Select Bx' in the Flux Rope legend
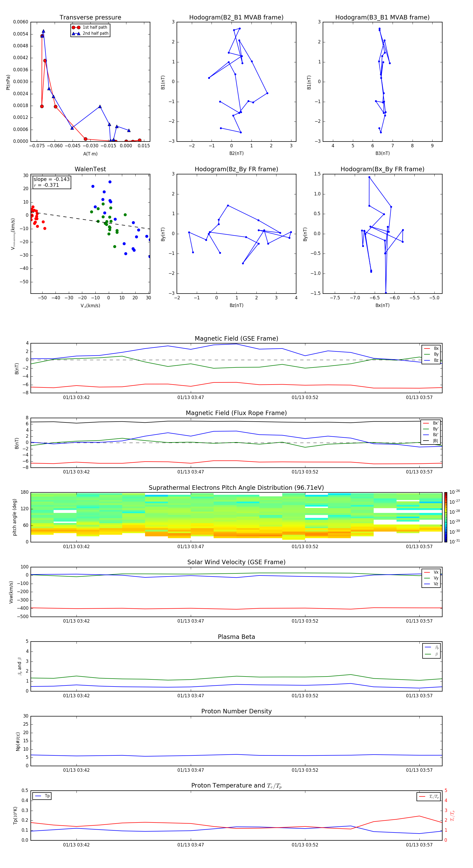This screenshot has height=868, width=473. click(x=431, y=423)
